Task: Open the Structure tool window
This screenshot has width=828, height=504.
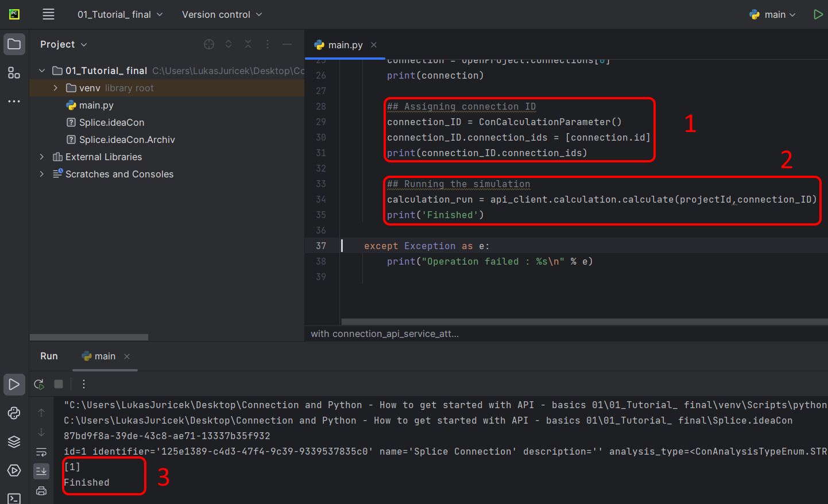Action: click(x=14, y=73)
